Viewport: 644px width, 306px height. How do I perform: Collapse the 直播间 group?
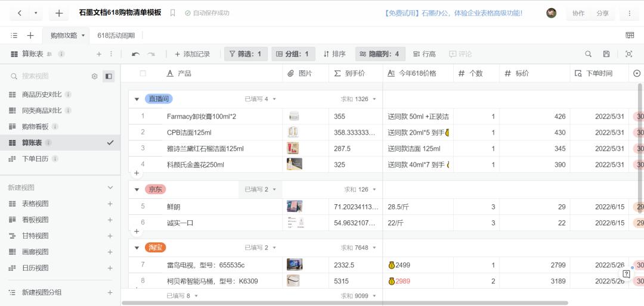pyautogui.click(x=137, y=99)
